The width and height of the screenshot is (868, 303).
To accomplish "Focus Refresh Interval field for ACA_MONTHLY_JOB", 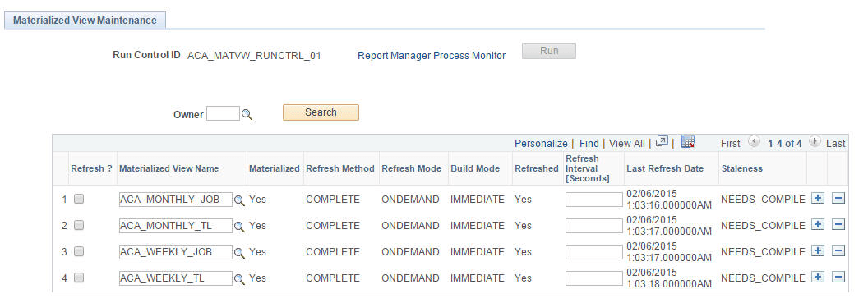I will 593,199.
